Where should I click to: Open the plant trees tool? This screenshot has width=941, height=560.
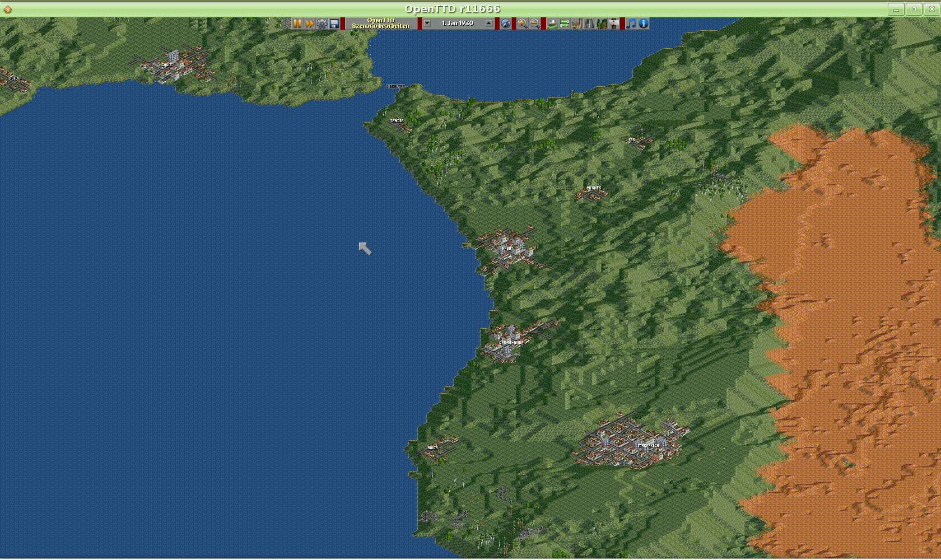pos(602,24)
